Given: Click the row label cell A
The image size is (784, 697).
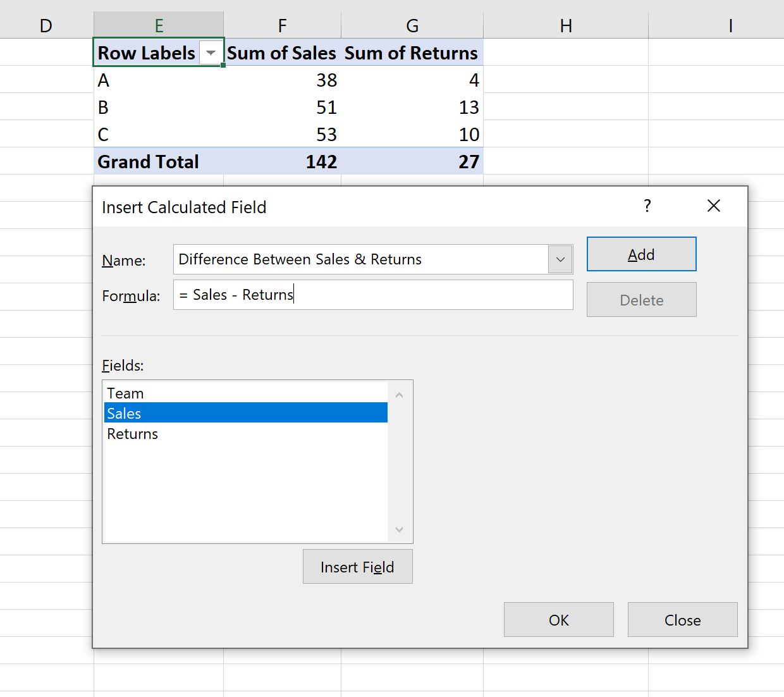Looking at the screenshot, I should point(159,80).
